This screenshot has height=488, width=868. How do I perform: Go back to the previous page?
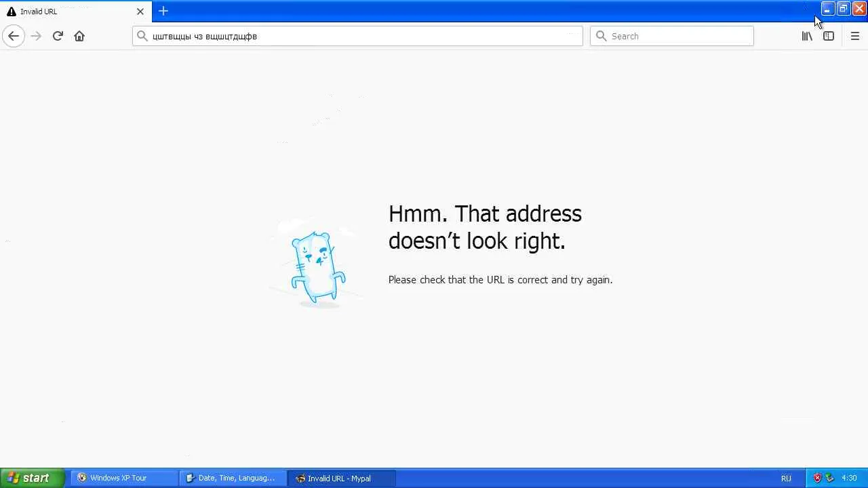(x=13, y=36)
